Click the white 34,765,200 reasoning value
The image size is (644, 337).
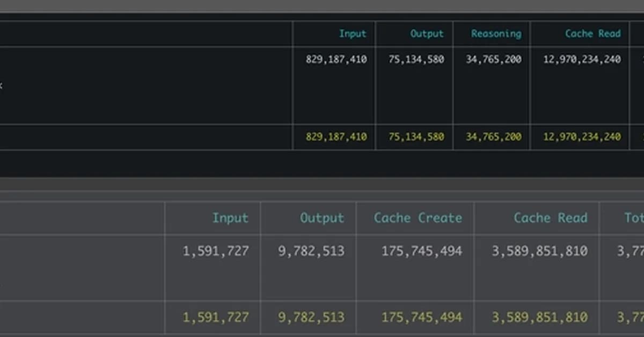[x=493, y=60]
